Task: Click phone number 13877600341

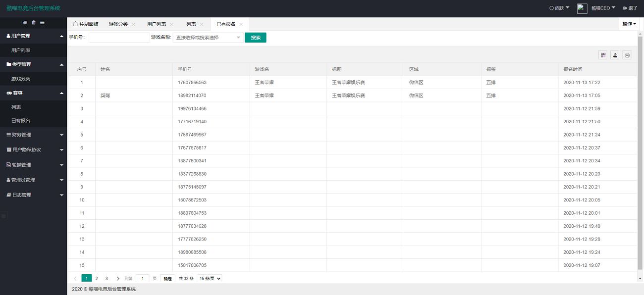Action: [x=192, y=161]
